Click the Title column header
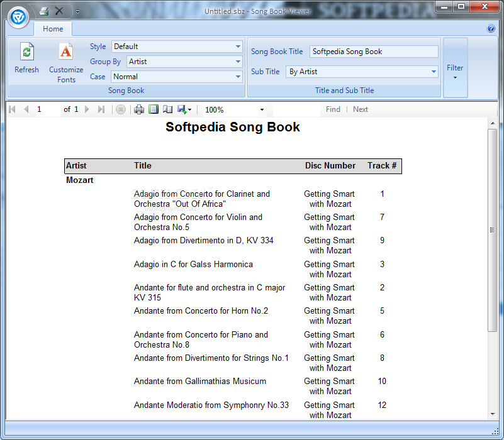504x440 pixels. coord(143,166)
